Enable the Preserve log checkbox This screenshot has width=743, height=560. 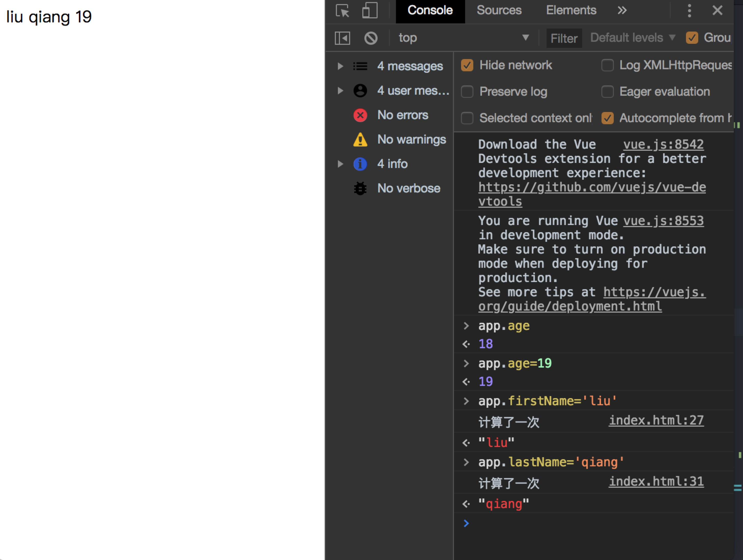467,91
